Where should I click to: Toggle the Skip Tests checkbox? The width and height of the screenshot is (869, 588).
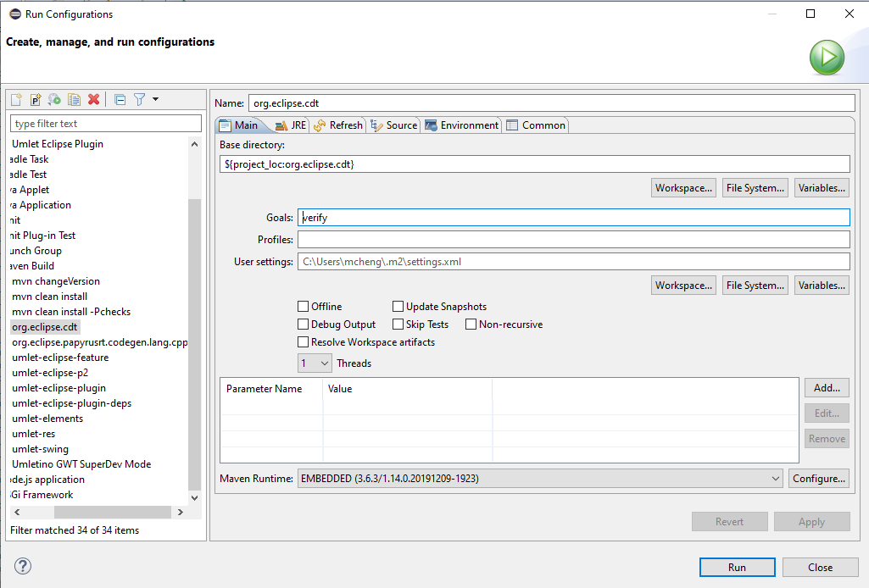pyautogui.click(x=398, y=325)
